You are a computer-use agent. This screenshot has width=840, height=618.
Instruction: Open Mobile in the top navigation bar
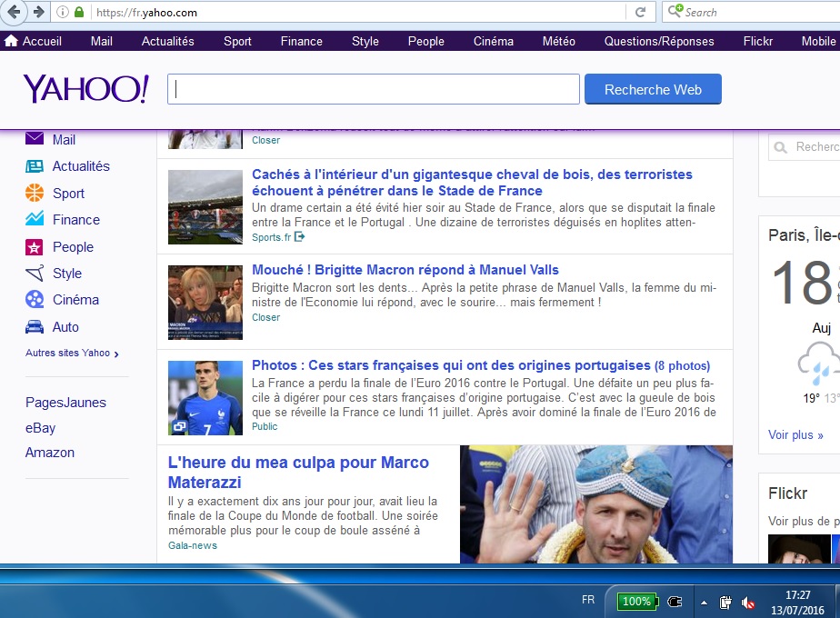(818, 41)
